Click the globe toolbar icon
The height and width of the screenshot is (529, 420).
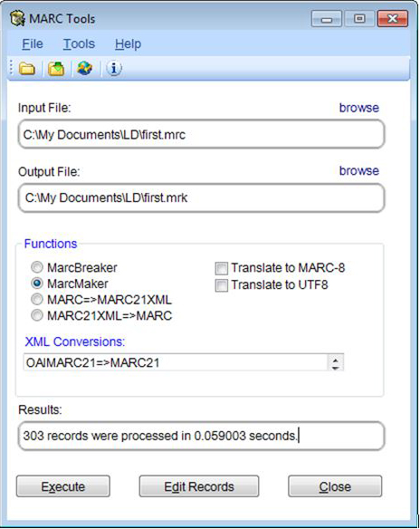pos(84,68)
